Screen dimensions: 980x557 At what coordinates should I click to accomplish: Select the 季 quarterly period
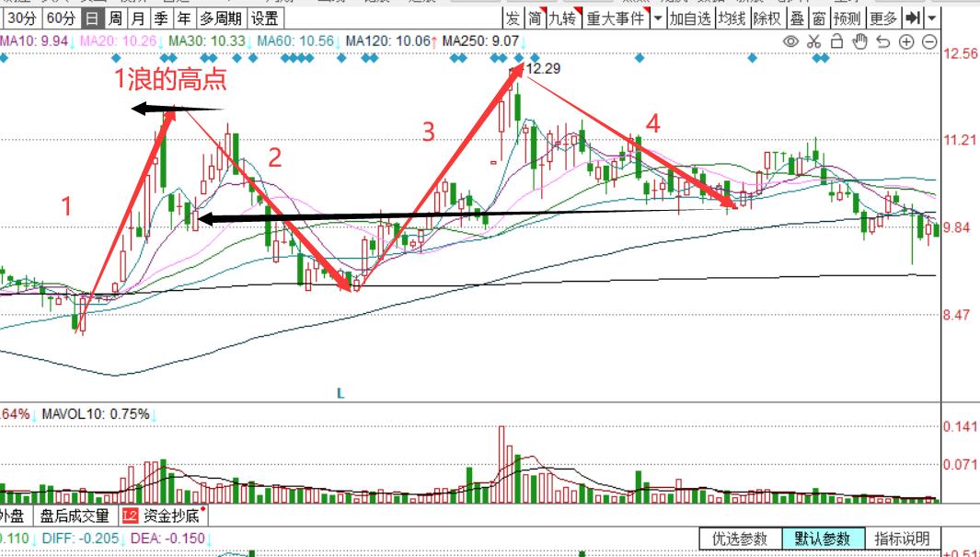[x=161, y=18]
